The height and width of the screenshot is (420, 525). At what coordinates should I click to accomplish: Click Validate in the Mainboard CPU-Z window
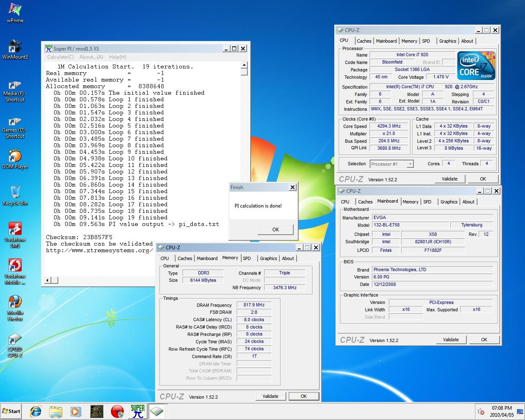click(x=451, y=340)
